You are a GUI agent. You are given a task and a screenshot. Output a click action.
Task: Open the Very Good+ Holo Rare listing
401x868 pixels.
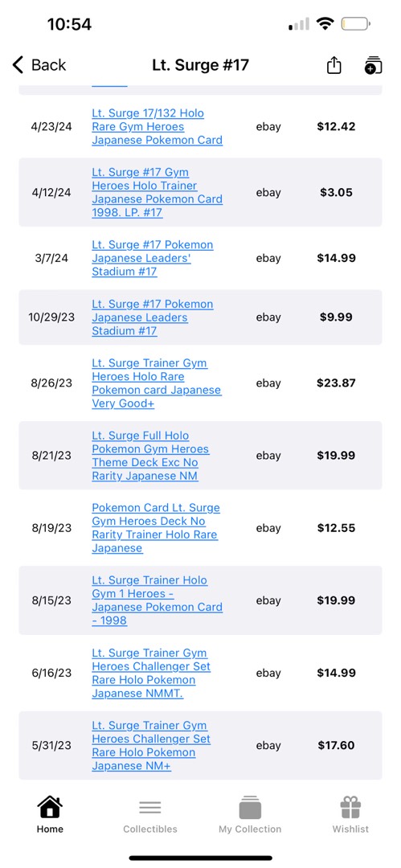click(x=156, y=383)
